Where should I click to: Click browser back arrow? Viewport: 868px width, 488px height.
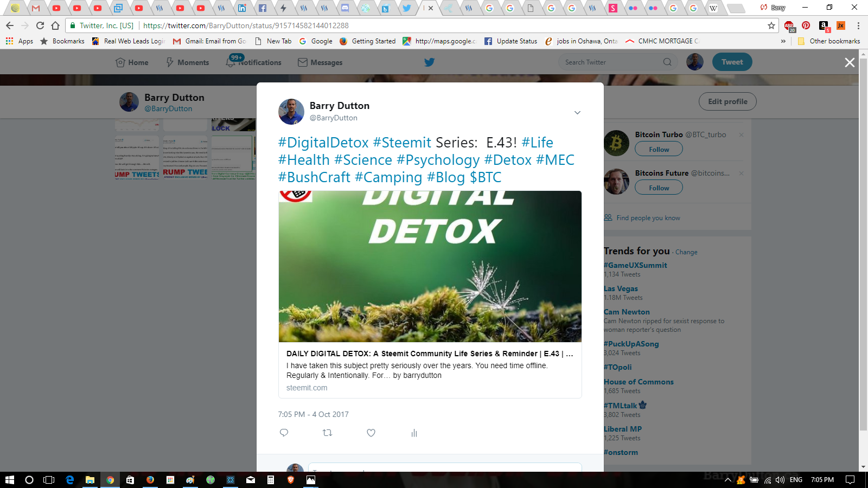(9, 25)
